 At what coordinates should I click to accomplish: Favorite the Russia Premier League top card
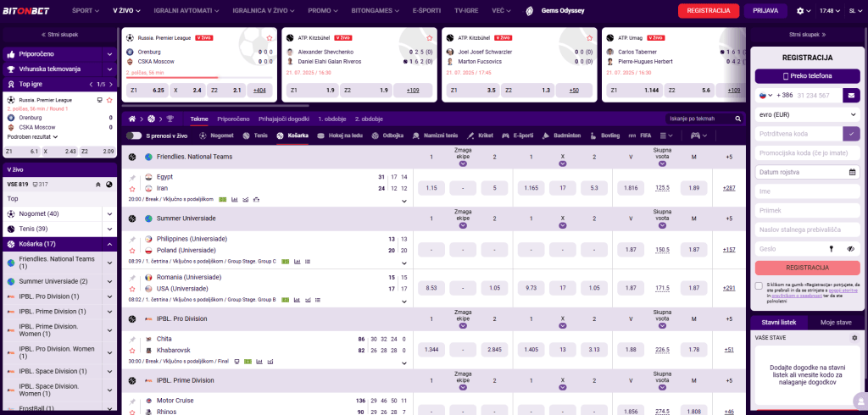coord(269,38)
